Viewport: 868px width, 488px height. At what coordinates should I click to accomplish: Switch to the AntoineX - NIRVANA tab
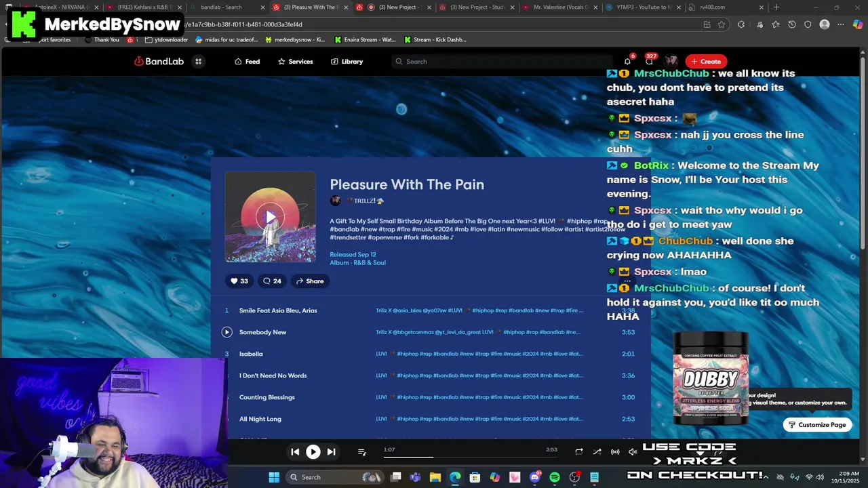tap(61, 7)
